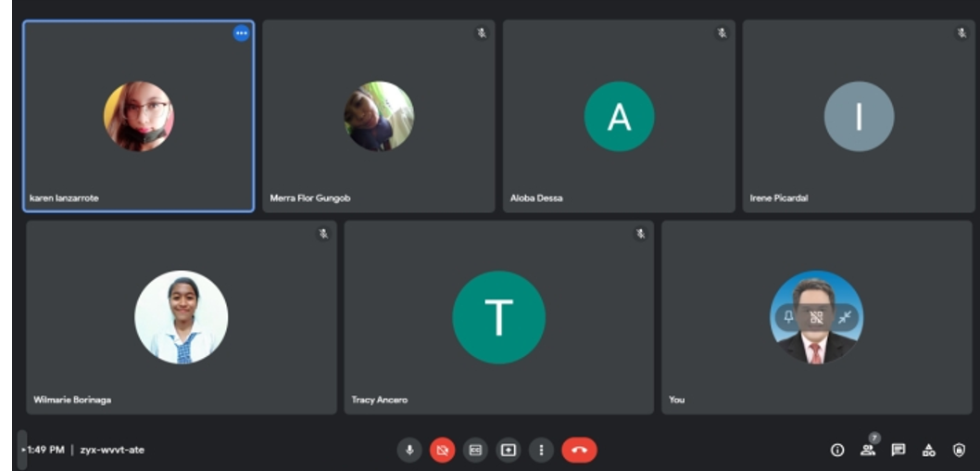Click the Tracy Ancero name label
This screenshot has width=980, height=471.
point(380,400)
